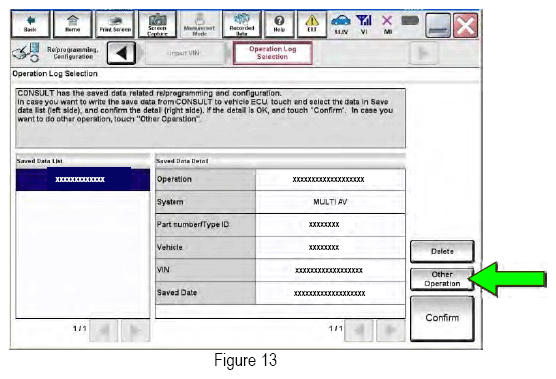The width and height of the screenshot is (556, 379).
Task: Click the Confirm button
Action: click(x=442, y=318)
